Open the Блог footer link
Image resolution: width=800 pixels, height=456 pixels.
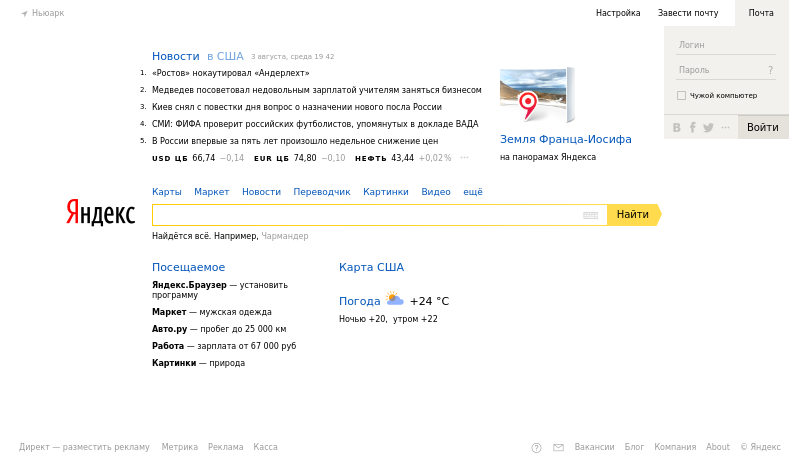coord(634,447)
